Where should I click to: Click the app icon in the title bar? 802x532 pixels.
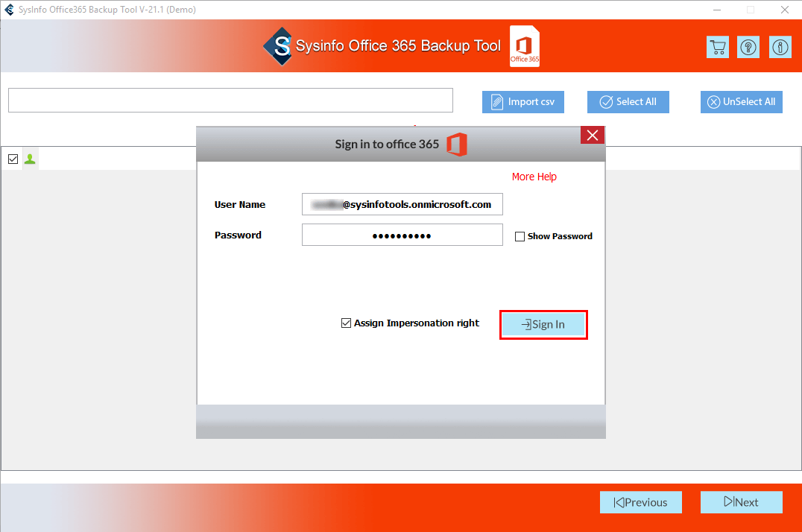pyautogui.click(x=9, y=10)
